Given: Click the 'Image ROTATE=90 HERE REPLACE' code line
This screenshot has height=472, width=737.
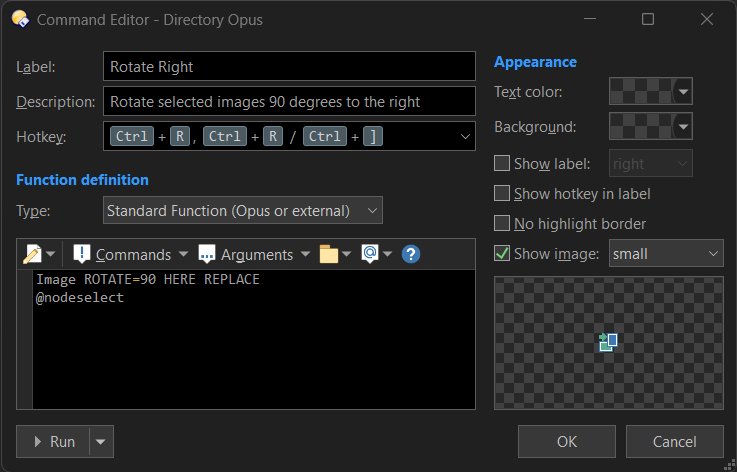Looking at the screenshot, I should (x=148, y=279).
